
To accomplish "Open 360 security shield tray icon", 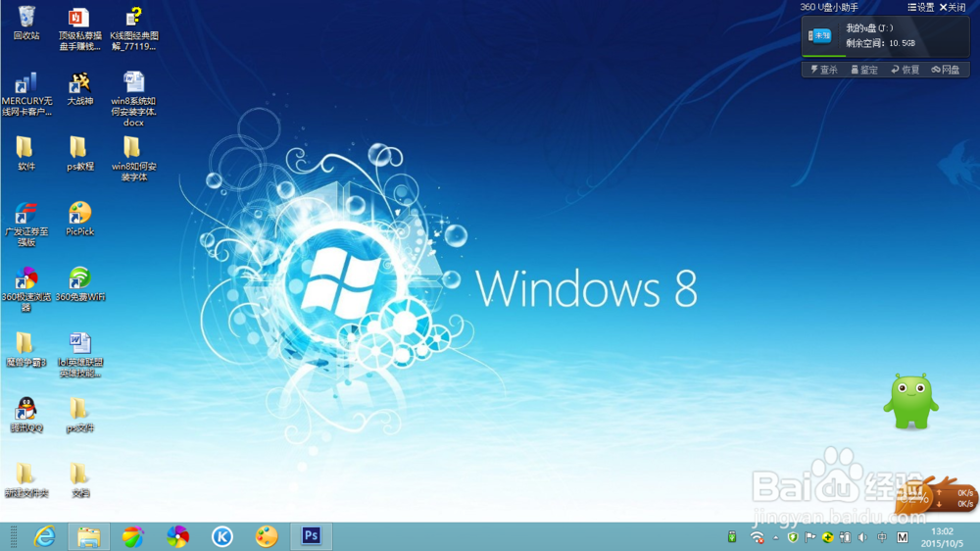I will [x=793, y=537].
